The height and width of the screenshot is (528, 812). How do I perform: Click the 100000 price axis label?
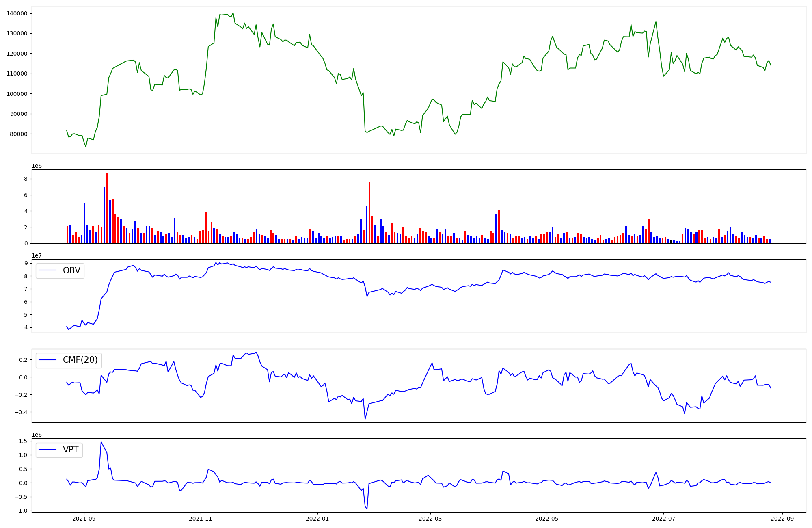coord(17,94)
